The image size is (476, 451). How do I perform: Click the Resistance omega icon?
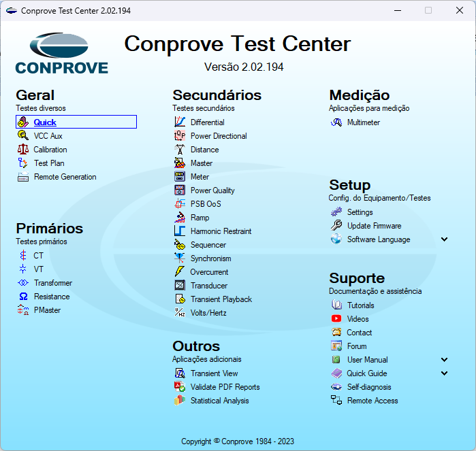pos(22,297)
